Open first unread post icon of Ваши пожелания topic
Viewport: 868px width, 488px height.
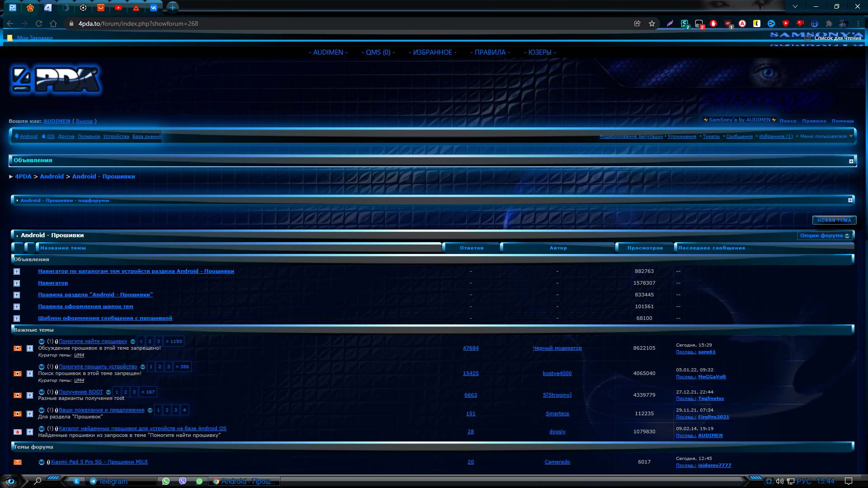[x=42, y=410]
